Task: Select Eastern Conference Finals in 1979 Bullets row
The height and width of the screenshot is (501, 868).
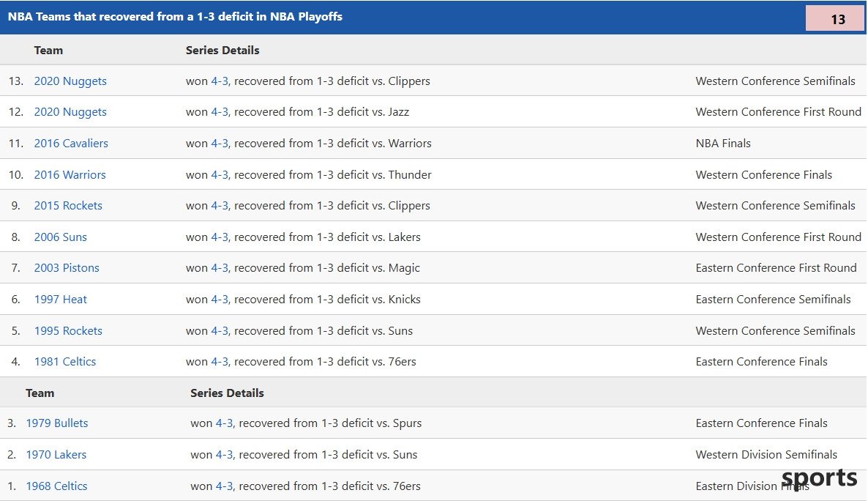Action: [762, 423]
